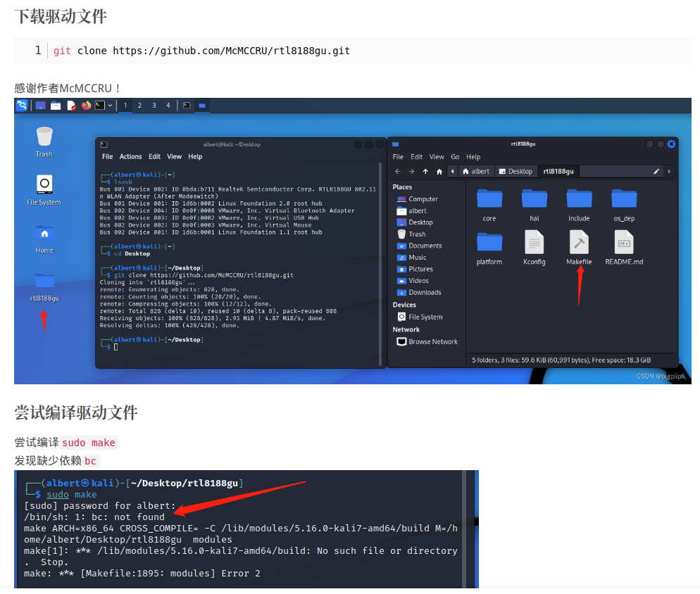Launch the text editor panel icon
The image size is (700, 594).
coord(71,106)
